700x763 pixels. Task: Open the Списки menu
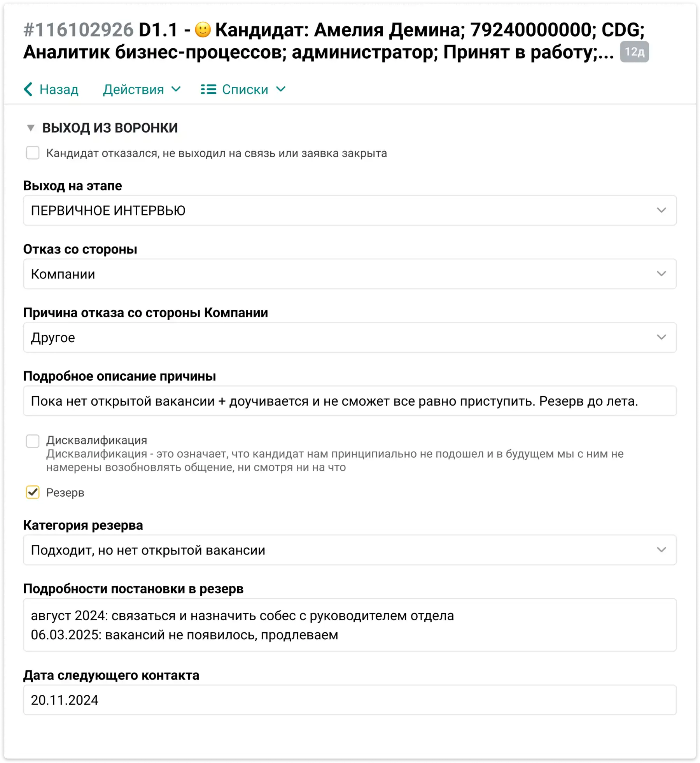[x=243, y=89]
